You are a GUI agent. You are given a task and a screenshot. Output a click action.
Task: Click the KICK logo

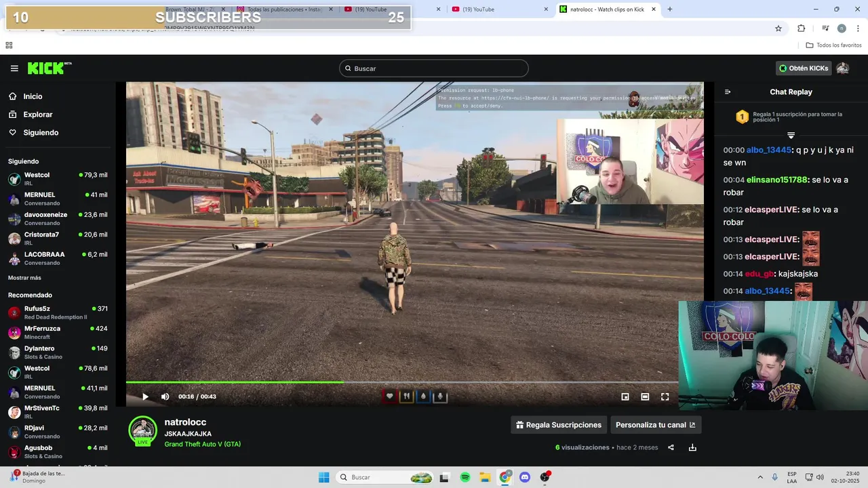50,68
